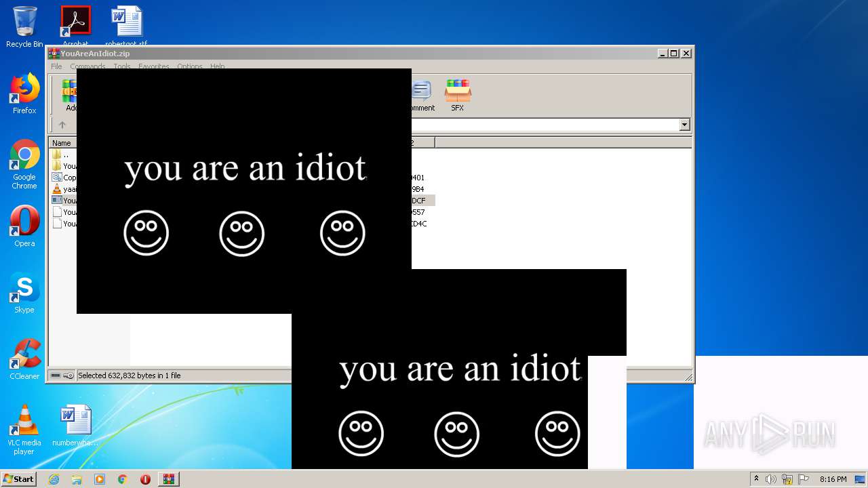Show hidden system tray icons arrow

757,479
